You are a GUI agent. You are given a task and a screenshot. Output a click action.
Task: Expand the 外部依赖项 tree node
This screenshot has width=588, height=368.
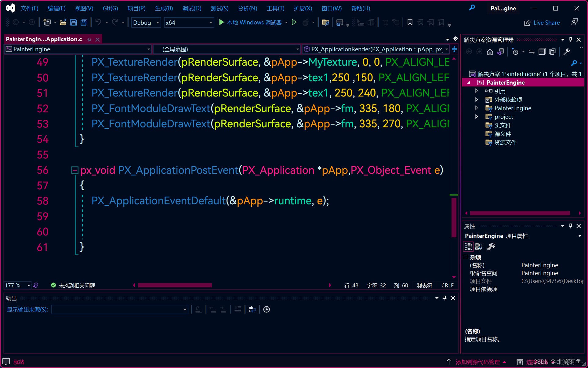pyautogui.click(x=477, y=99)
